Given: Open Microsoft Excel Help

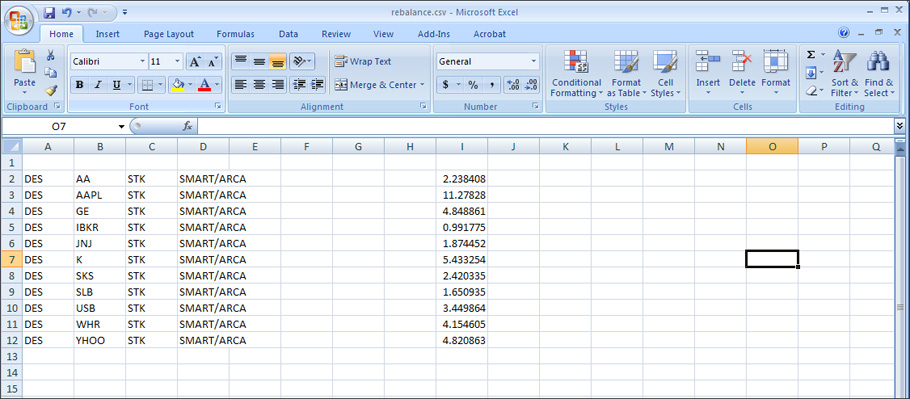Looking at the screenshot, I should pos(844,33).
